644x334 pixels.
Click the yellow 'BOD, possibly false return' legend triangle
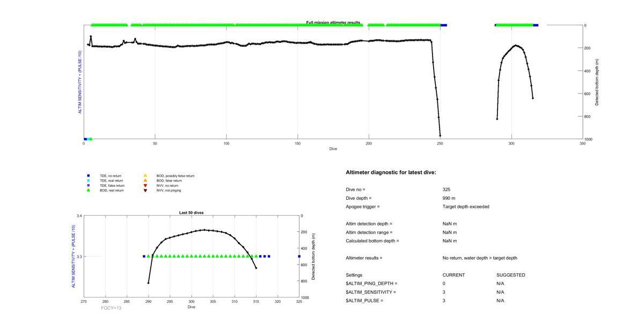(x=145, y=176)
